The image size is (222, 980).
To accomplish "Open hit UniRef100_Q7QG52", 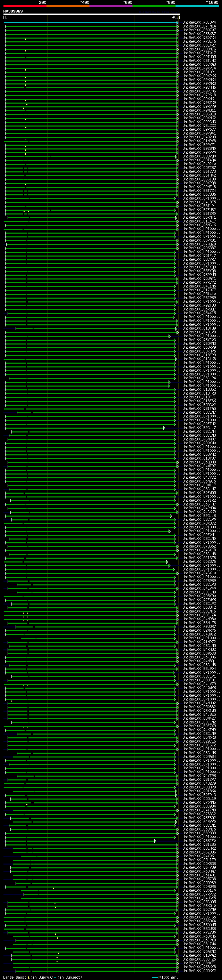I will pyautogui.click(x=199, y=546).
